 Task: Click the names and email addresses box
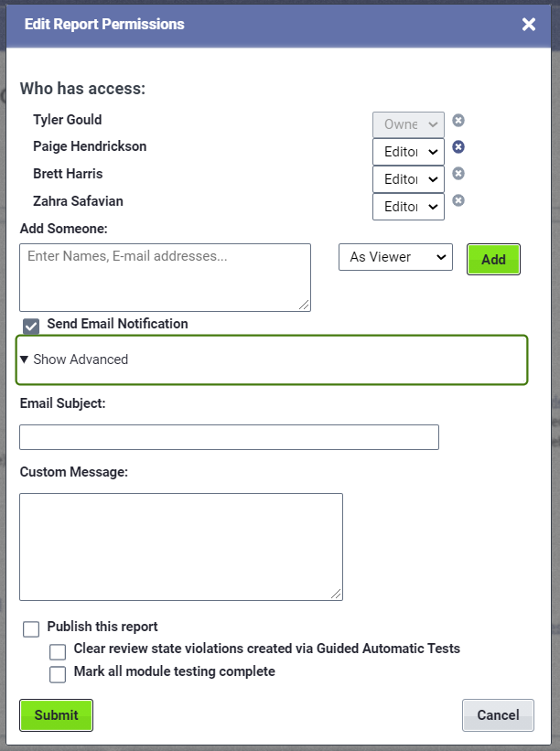(x=165, y=274)
